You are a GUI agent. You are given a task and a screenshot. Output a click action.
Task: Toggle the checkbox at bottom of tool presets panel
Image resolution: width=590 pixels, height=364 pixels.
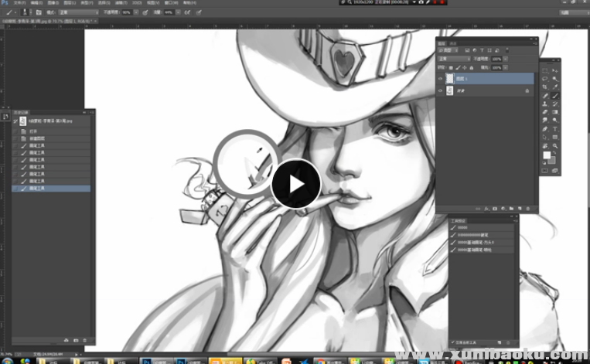point(453,341)
